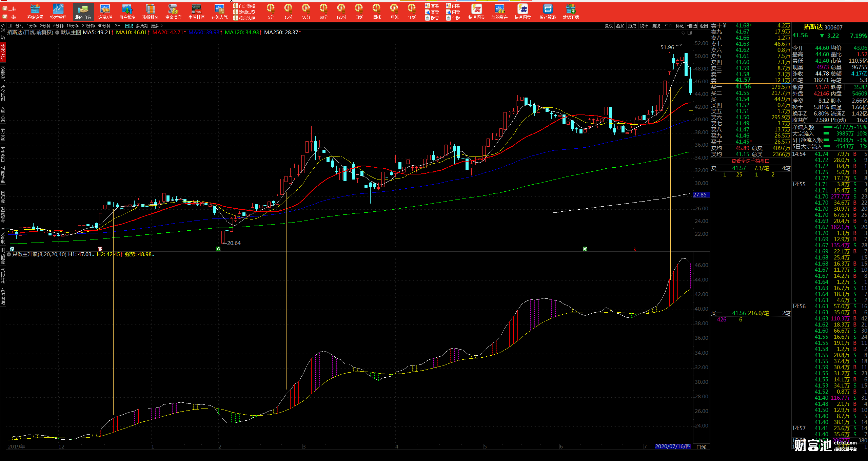This screenshot has height=461, width=868.
Task: Toggle the side panel icon above the price axis
Action: click(690, 33)
